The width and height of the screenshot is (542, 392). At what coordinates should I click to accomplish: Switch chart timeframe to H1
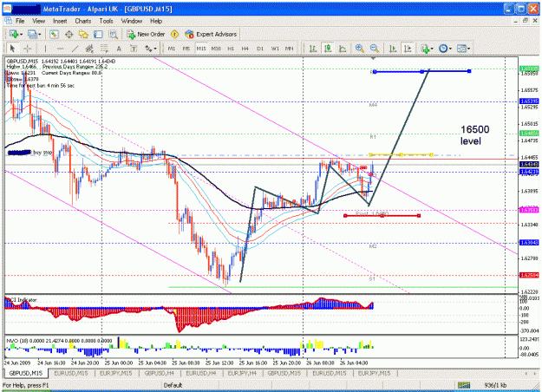[231, 49]
